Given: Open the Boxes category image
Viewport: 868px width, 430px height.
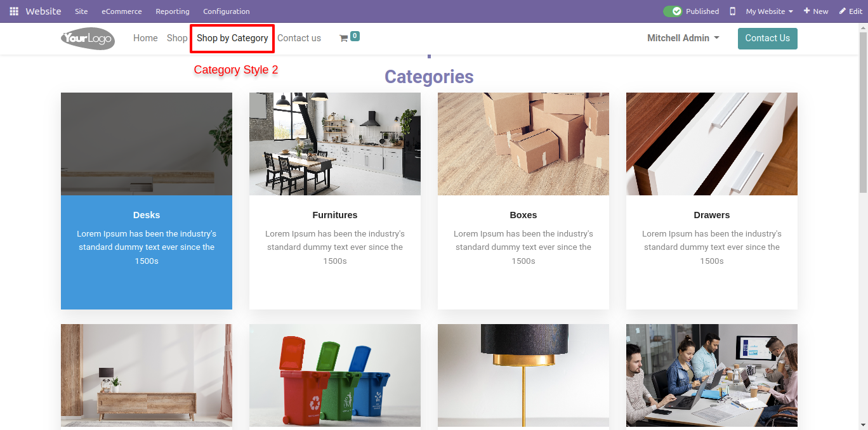Looking at the screenshot, I should coord(523,144).
